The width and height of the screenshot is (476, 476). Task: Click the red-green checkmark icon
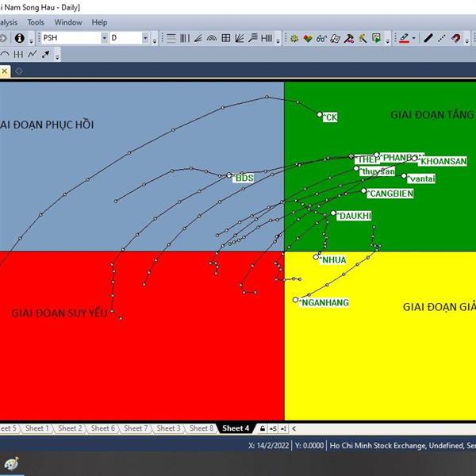pyautogui.click(x=308, y=38)
